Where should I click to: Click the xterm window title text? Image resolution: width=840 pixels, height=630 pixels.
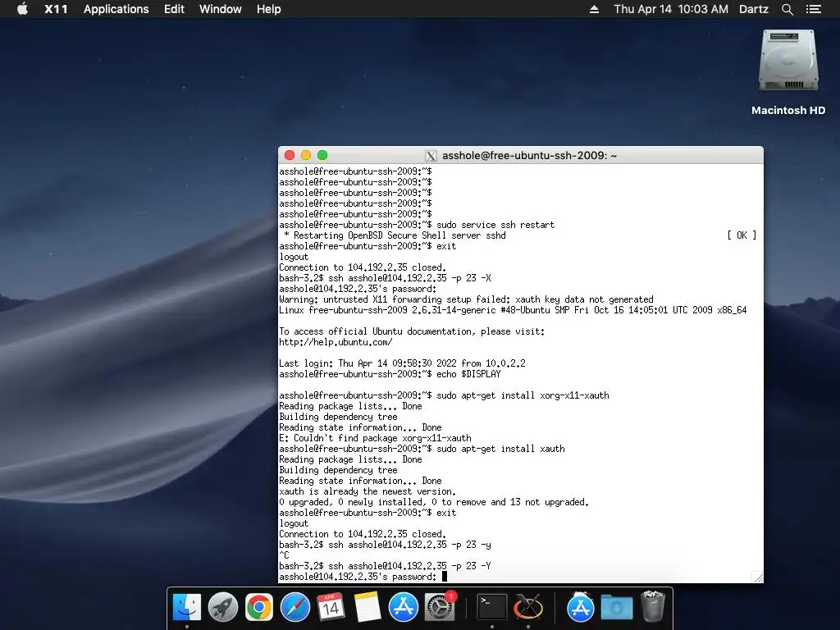pyautogui.click(x=529, y=155)
